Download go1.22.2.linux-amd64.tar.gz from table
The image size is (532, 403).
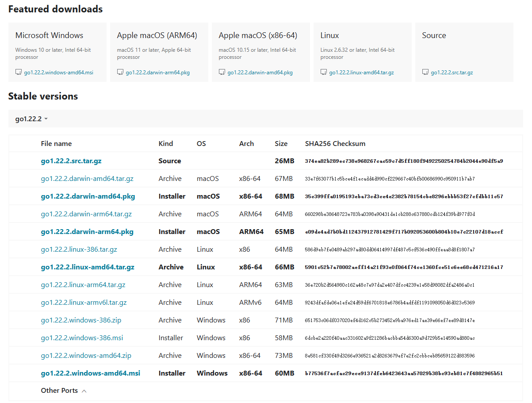point(88,267)
